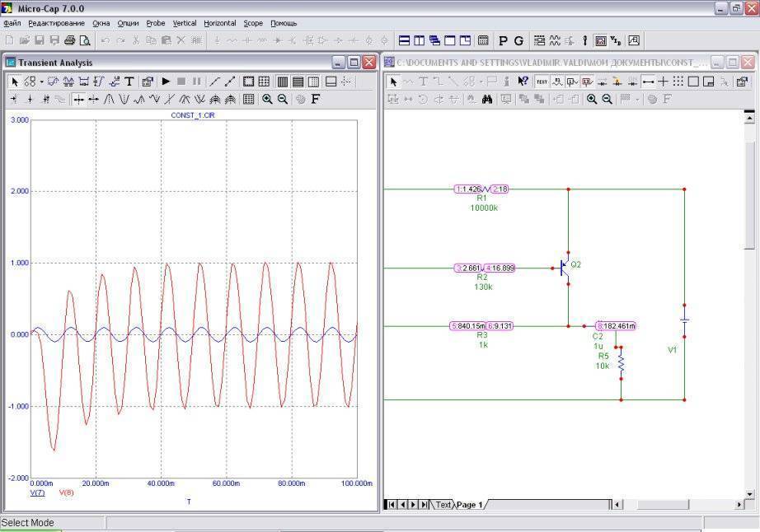Open dropdown arrow next to component tool in plot toolbar
This screenshot has height=532, width=760.
click(41, 82)
